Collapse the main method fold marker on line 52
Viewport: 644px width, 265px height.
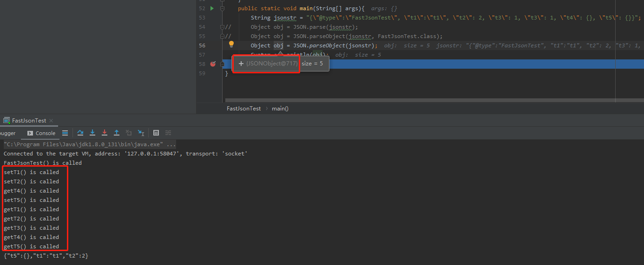[222, 8]
